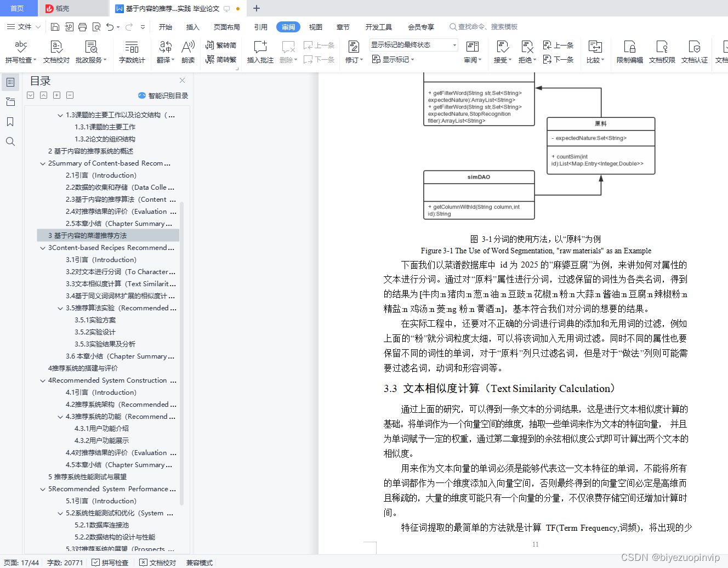Switch to the 视图 ribbon tab
The width and height of the screenshot is (728, 568).
316,27
